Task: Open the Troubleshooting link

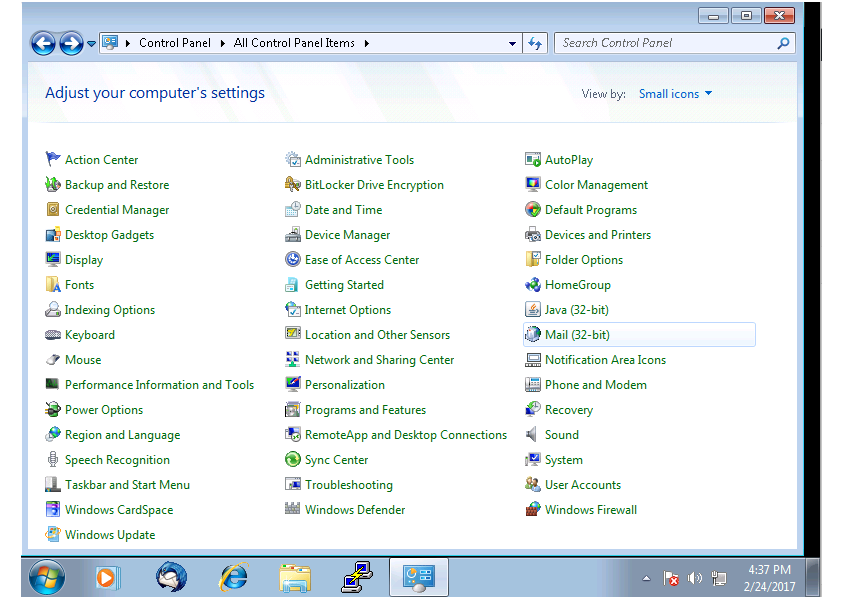Action: tap(349, 485)
